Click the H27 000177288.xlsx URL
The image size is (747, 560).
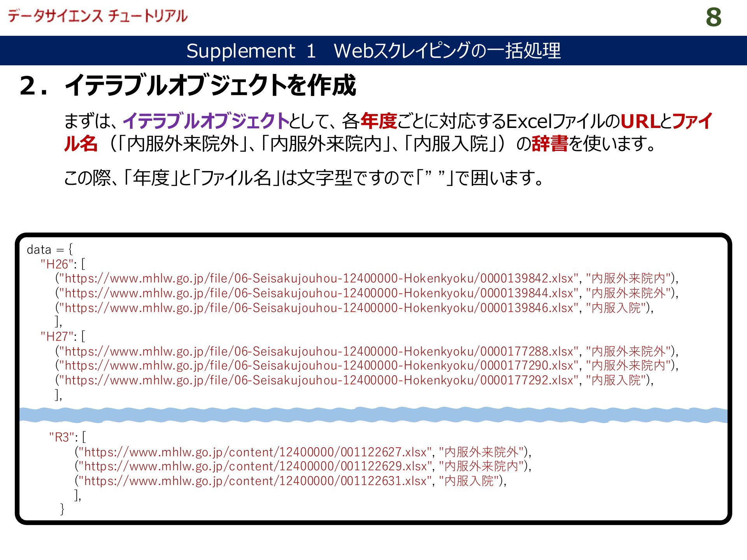coord(318,351)
